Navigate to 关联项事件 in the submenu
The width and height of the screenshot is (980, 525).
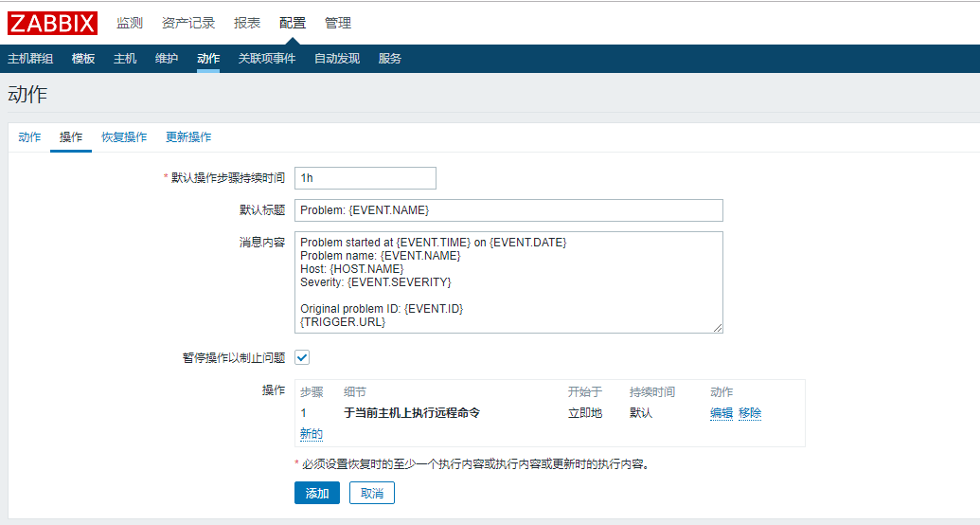267,59
